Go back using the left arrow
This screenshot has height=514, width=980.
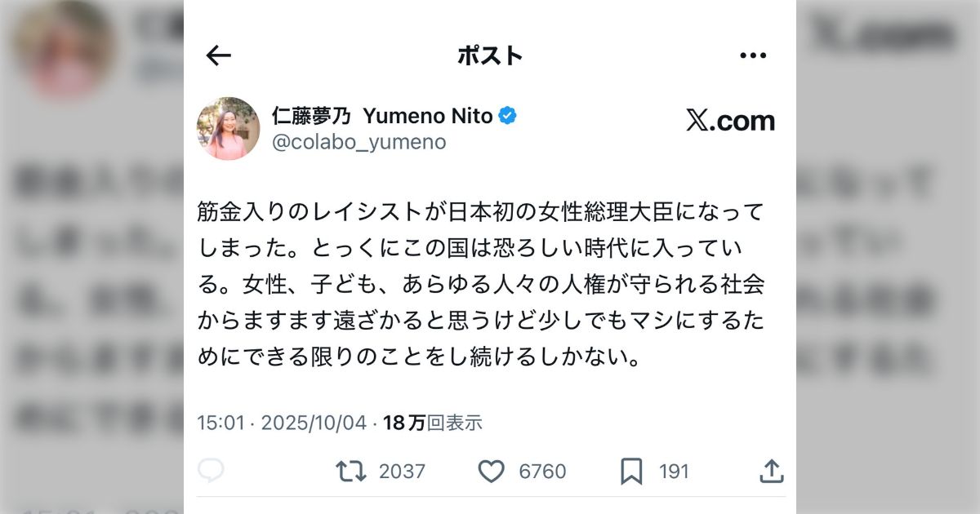coord(219,55)
